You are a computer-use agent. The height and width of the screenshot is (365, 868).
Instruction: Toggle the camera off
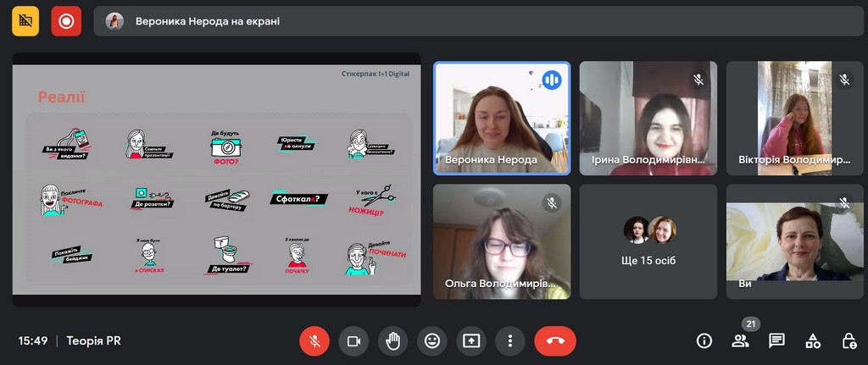(353, 340)
